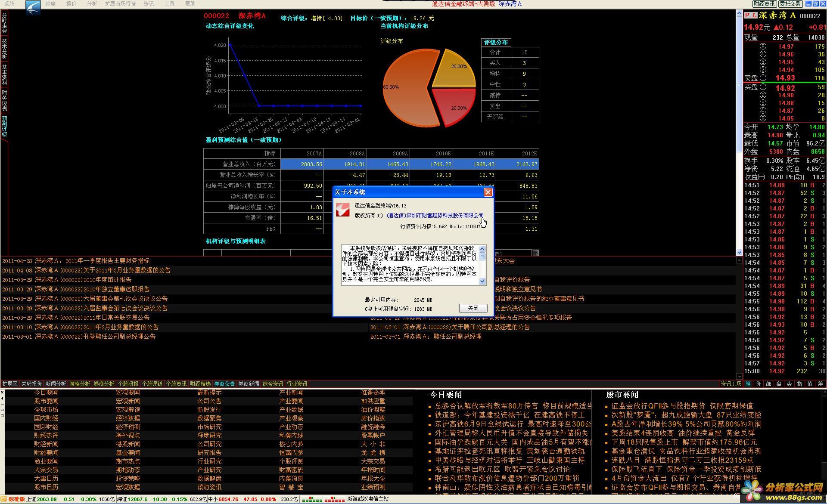Select the 关联报价 bottom tab
The width and height of the screenshot is (827, 504).
32,384
